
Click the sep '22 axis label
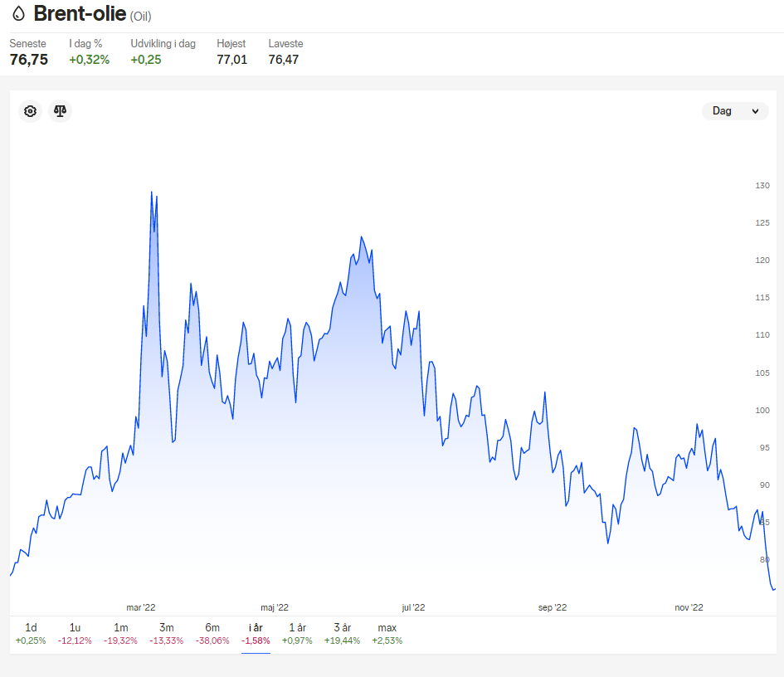click(x=553, y=607)
